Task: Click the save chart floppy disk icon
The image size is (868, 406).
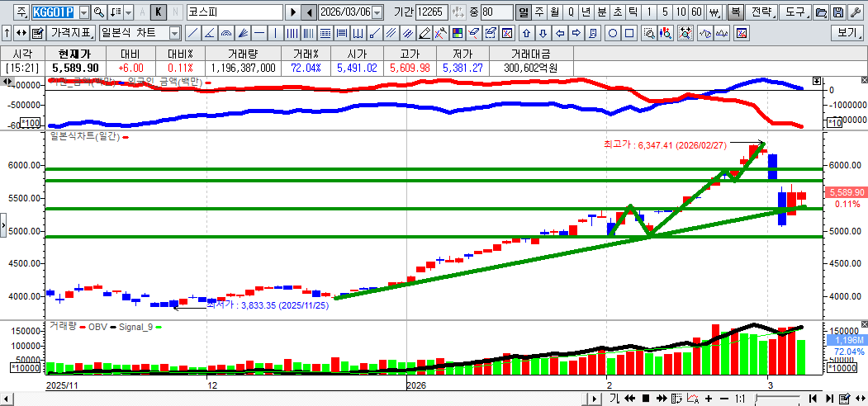Action: tap(837, 12)
